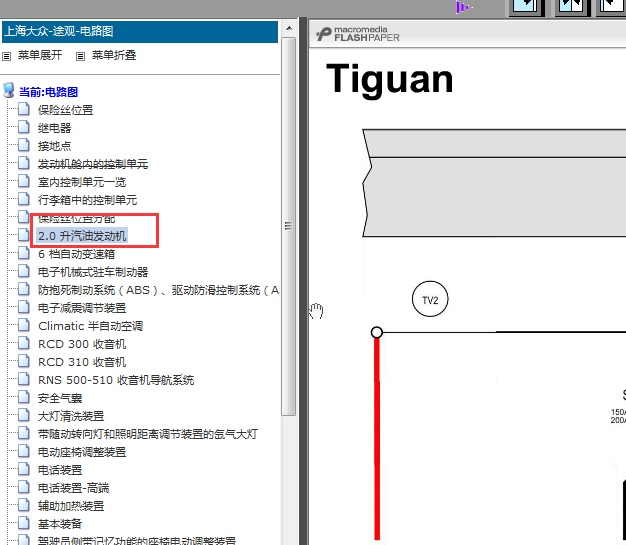Open 防抱死制动系统（ABS）item
The height and width of the screenshot is (545, 626).
point(158,290)
